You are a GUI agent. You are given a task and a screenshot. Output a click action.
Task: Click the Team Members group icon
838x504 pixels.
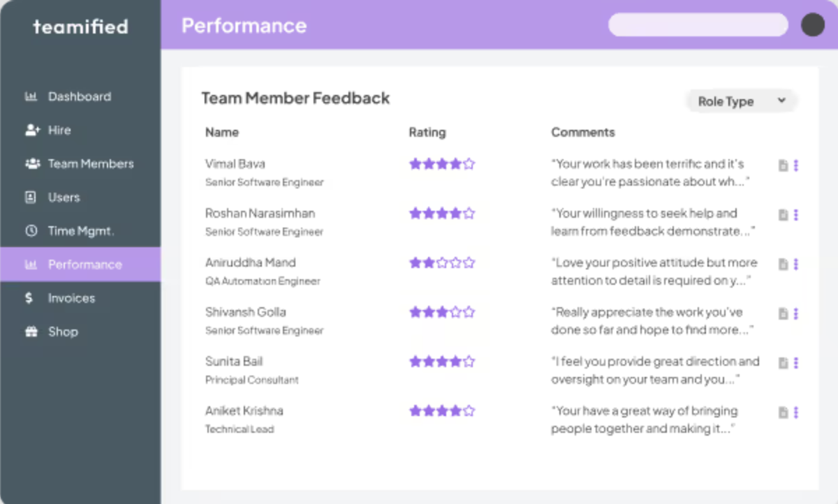tap(32, 163)
